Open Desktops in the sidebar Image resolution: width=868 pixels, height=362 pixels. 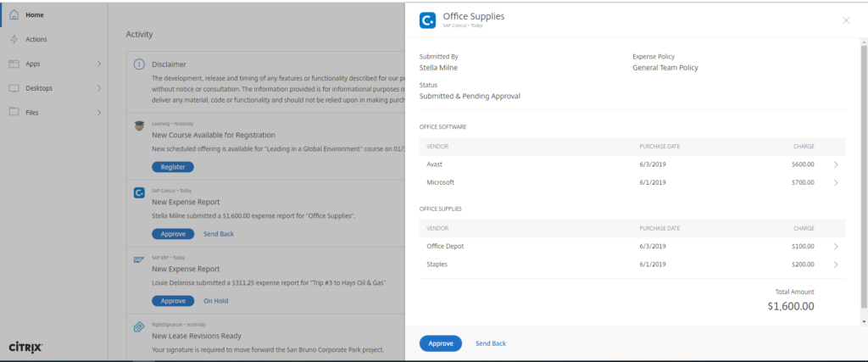[x=54, y=88]
